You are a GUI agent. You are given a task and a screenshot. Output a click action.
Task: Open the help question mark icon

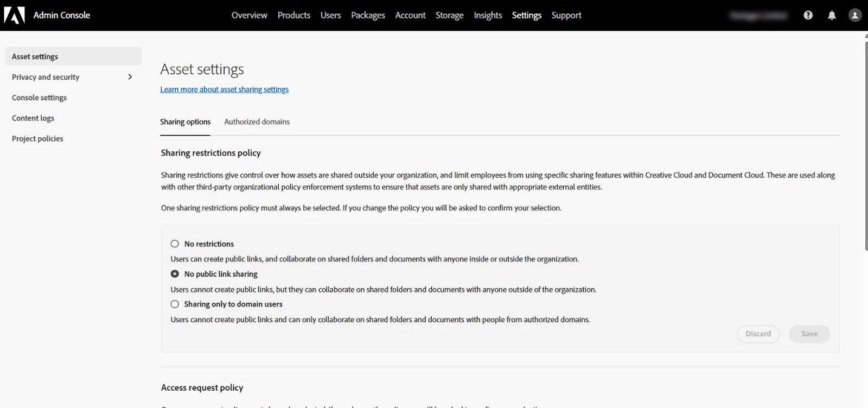coord(808,15)
